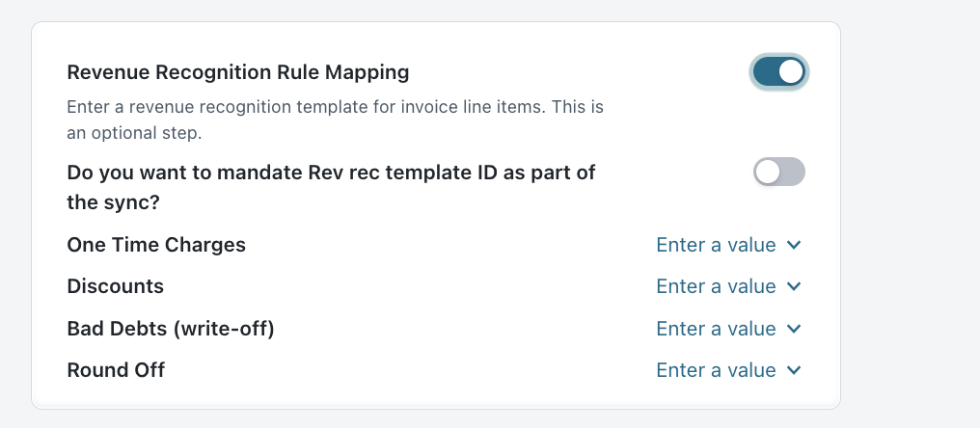This screenshot has height=428, width=980.
Task: Expand the Round Off chevron arrow
Action: [x=794, y=370]
